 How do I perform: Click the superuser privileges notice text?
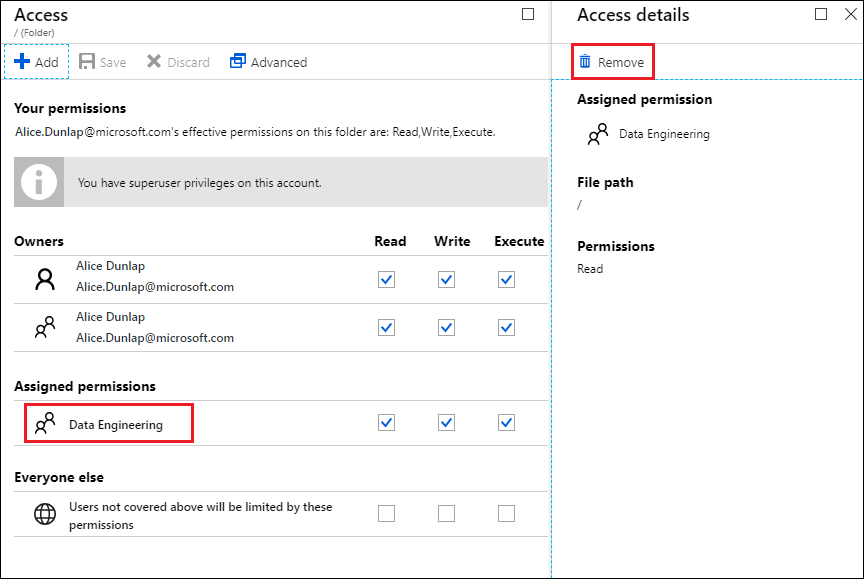(x=199, y=182)
